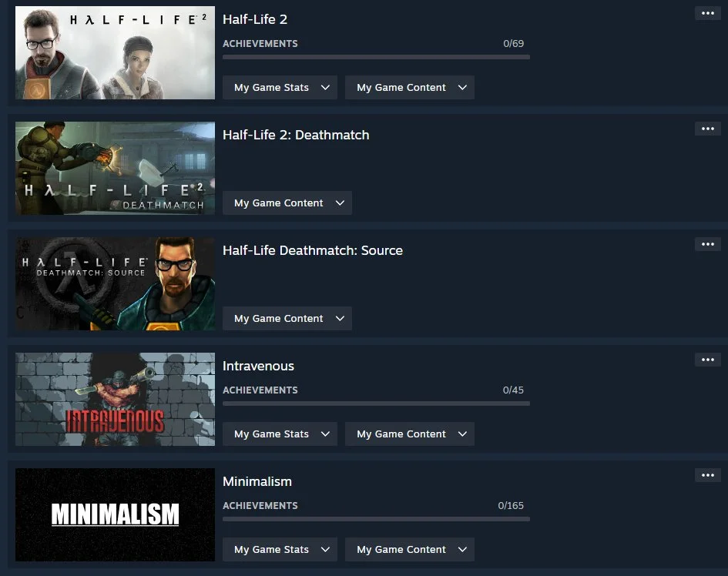Expand My Game Content for Intravenous

click(x=410, y=434)
